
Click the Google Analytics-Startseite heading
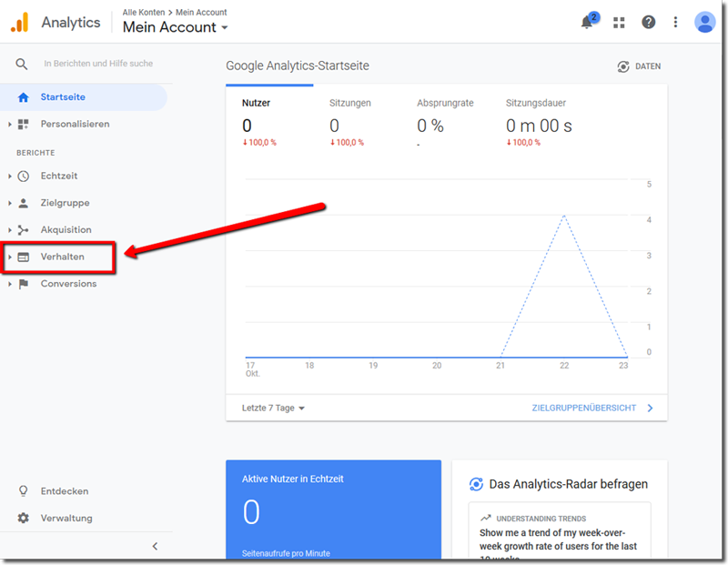pyautogui.click(x=298, y=66)
